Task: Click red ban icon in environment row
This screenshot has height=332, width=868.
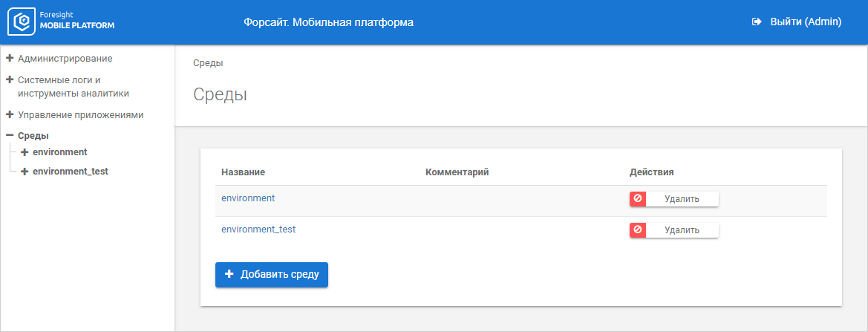Action: click(638, 199)
